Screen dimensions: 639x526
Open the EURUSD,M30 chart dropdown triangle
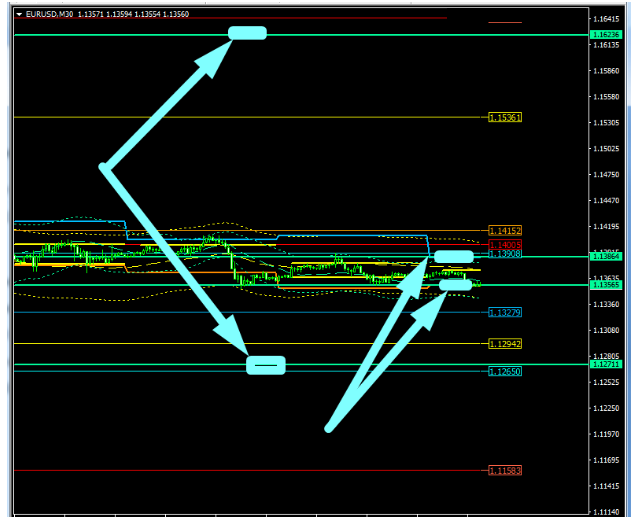point(19,14)
